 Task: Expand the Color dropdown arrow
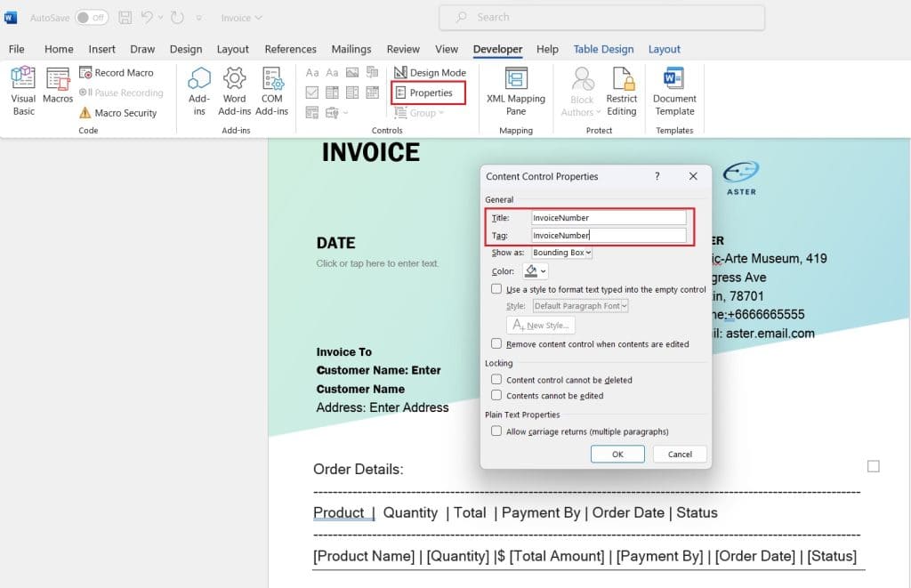click(544, 271)
